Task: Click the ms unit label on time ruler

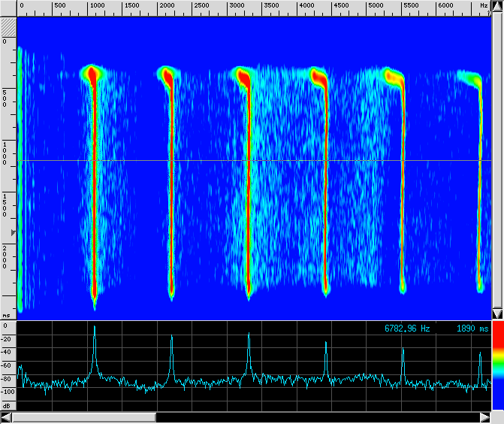Action: (x=6, y=316)
